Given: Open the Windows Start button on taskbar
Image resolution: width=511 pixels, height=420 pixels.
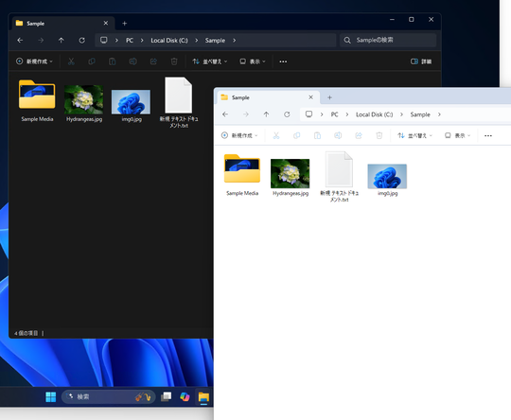Looking at the screenshot, I should (50, 396).
